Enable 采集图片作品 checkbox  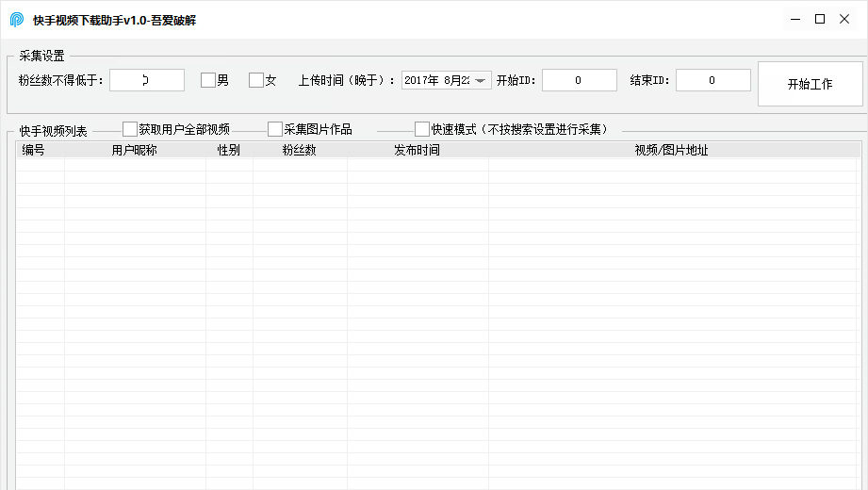tap(274, 129)
